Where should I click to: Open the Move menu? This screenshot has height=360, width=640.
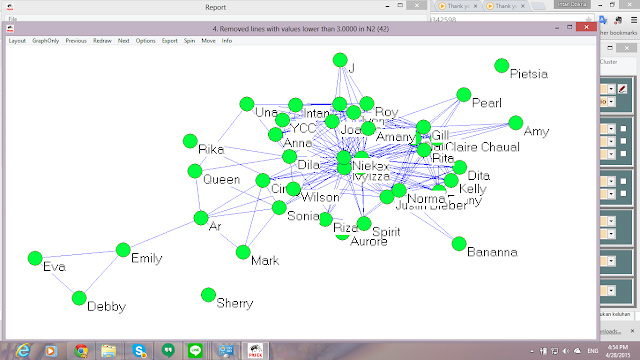pos(209,41)
